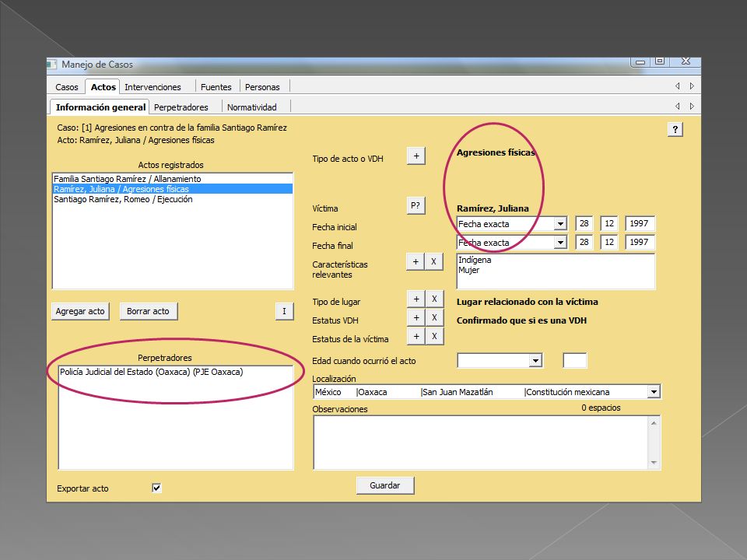Clear the Tipo de lugar value with X
Viewport: 747px width, 560px height.
[x=434, y=299]
